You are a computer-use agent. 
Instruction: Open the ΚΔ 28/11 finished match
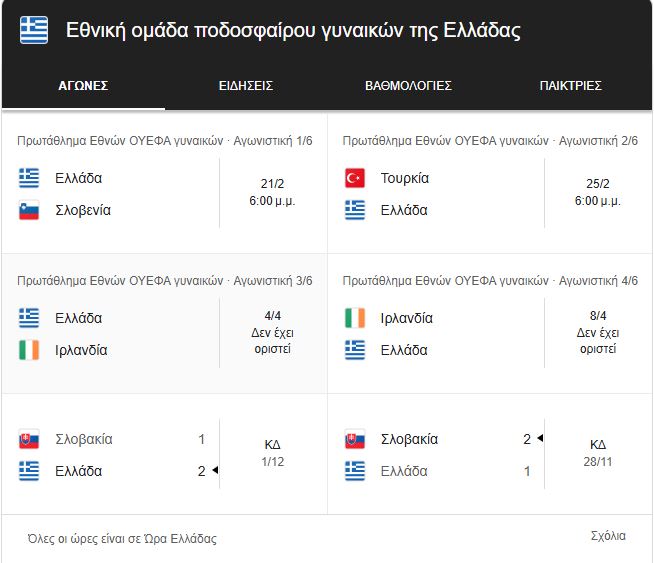click(490, 454)
